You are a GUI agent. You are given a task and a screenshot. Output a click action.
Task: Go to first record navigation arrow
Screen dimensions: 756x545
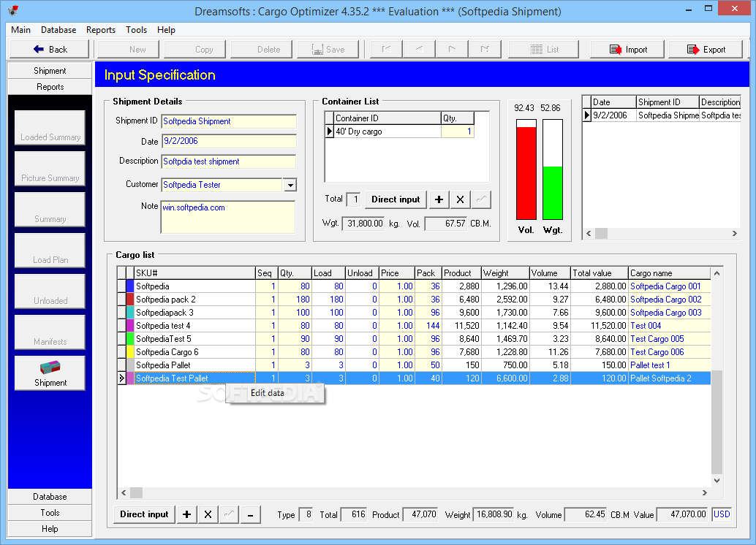click(x=386, y=49)
